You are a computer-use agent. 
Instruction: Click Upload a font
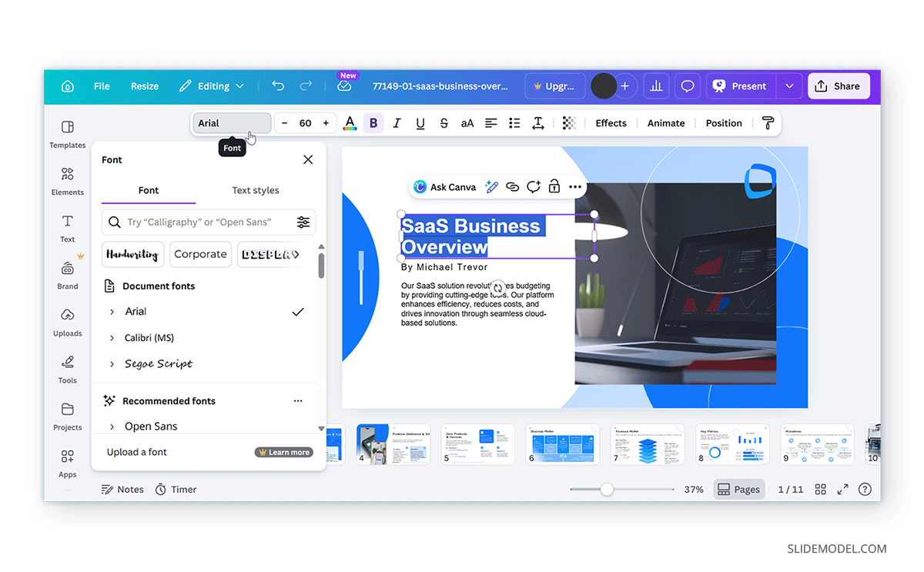click(137, 452)
